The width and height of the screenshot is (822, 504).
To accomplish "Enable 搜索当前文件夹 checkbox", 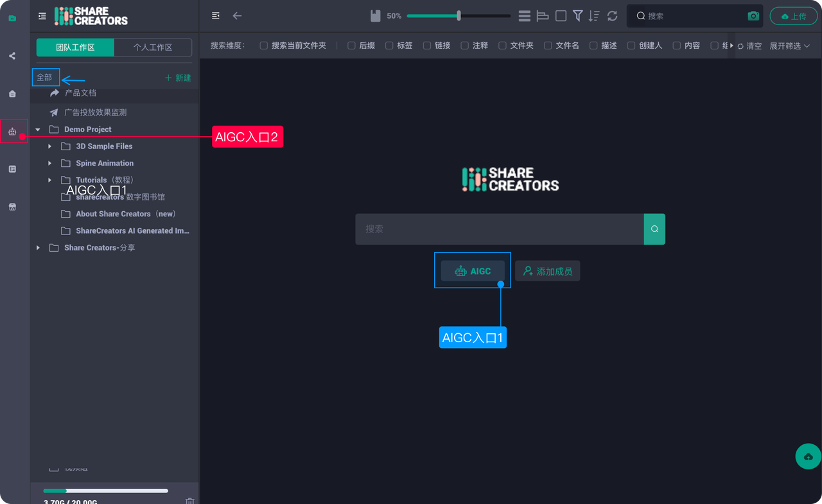I will 264,46.
